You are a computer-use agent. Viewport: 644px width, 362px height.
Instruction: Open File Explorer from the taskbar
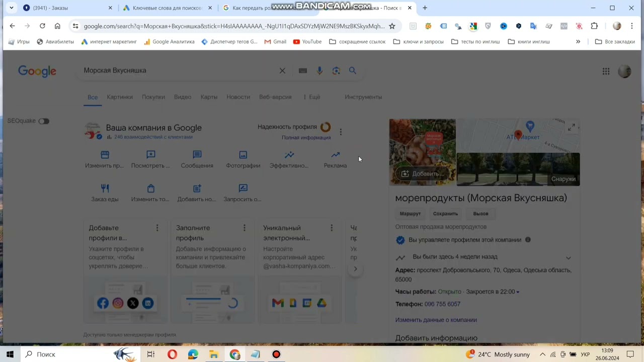214,354
